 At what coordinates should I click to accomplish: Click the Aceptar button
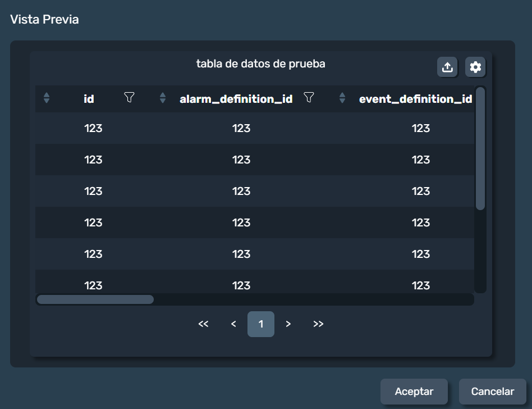(414, 392)
